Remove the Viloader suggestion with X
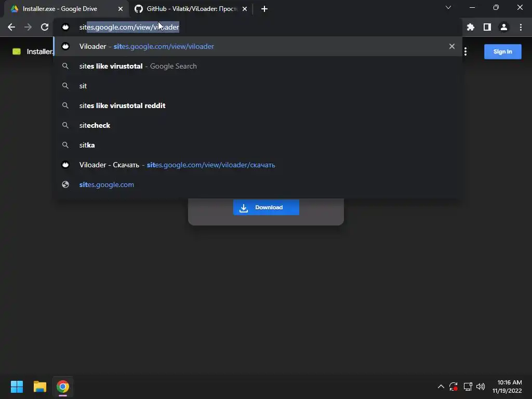 pos(451,46)
